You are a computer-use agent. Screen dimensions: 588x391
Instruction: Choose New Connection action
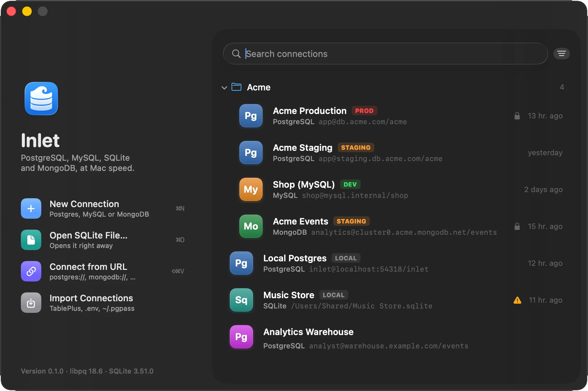[102, 208]
